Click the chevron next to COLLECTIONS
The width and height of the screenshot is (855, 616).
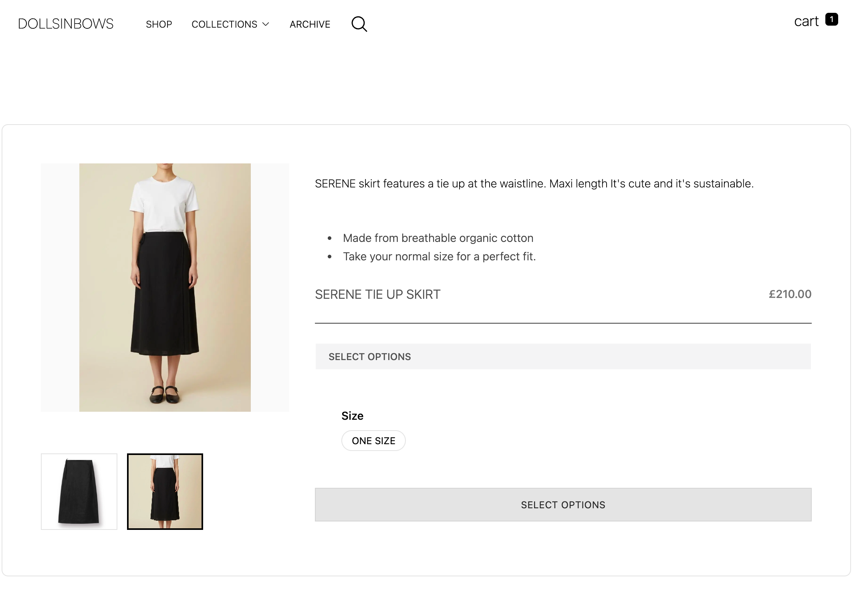tap(266, 24)
